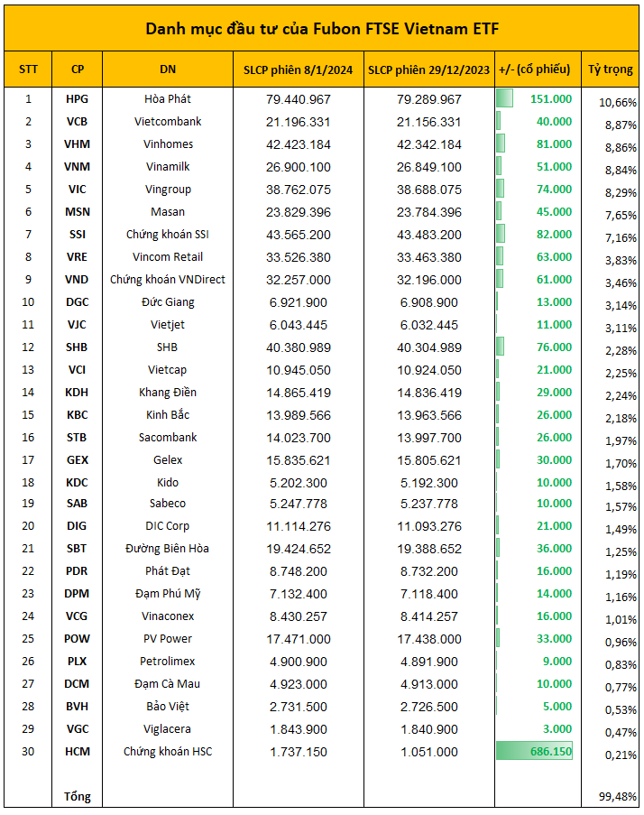Select the PV Power company name cell

(x=168, y=639)
